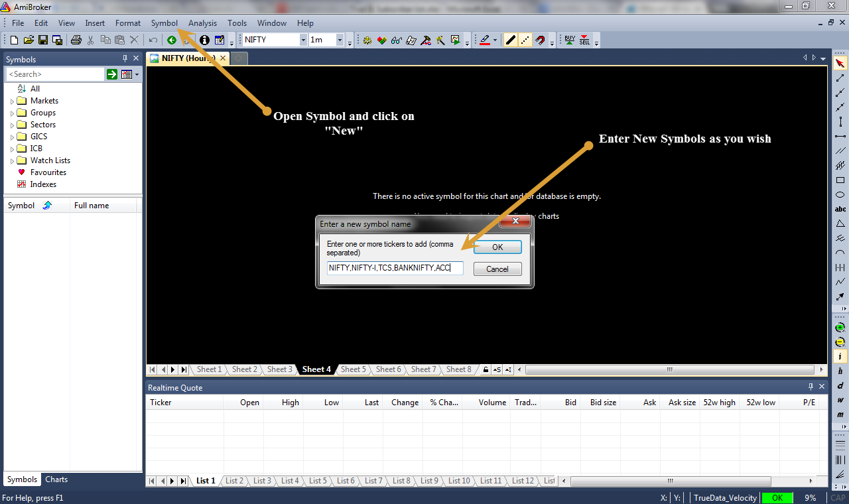Image resolution: width=849 pixels, height=504 pixels.
Task: Expand the Markets tree folder
Action: point(12,101)
